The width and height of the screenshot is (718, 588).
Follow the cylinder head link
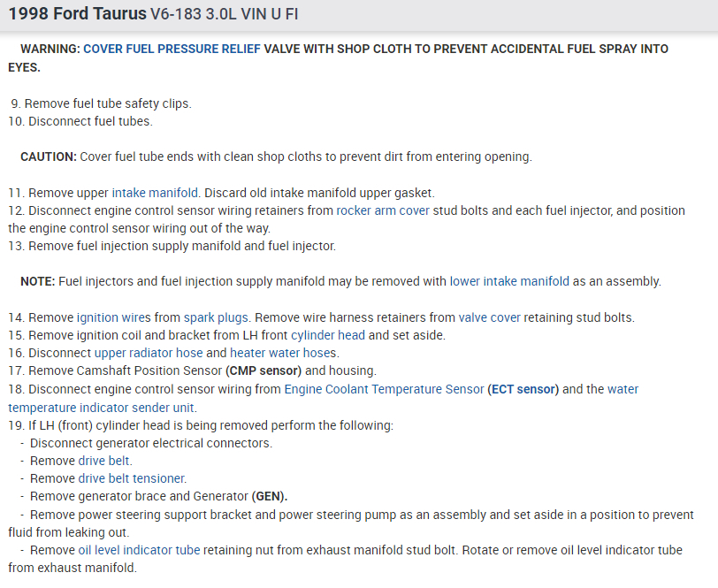(327, 335)
